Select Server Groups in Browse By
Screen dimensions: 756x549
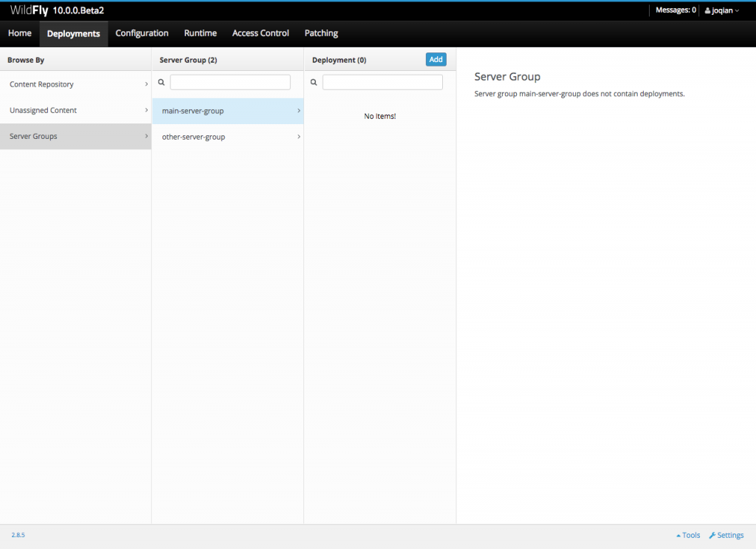76,137
